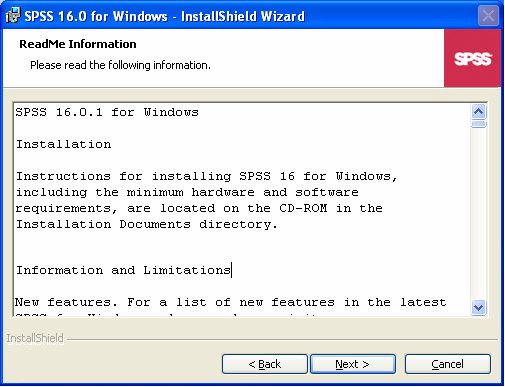Click the readme scrollbar up arrow
505x387 pixels.
(479, 111)
